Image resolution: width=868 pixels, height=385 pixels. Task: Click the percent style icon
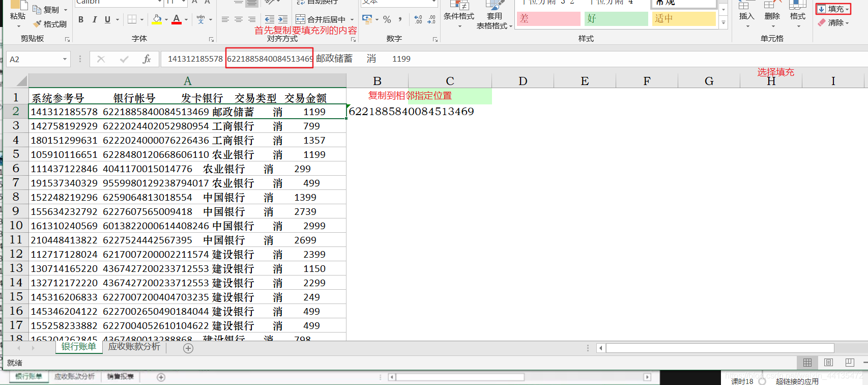pos(387,19)
